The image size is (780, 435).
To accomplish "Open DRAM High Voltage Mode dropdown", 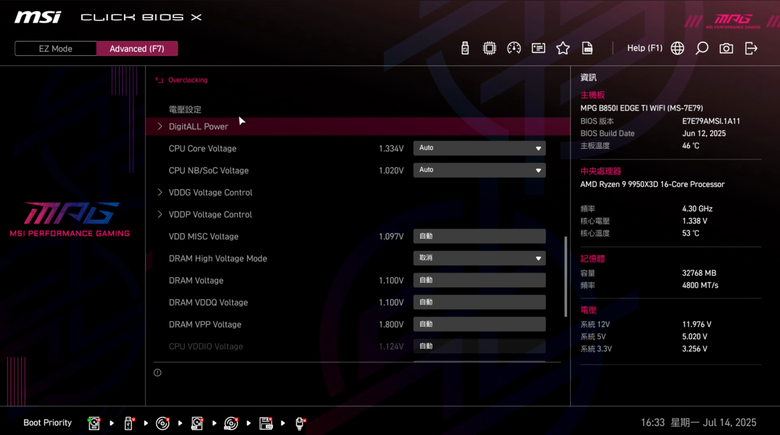I will click(x=479, y=258).
